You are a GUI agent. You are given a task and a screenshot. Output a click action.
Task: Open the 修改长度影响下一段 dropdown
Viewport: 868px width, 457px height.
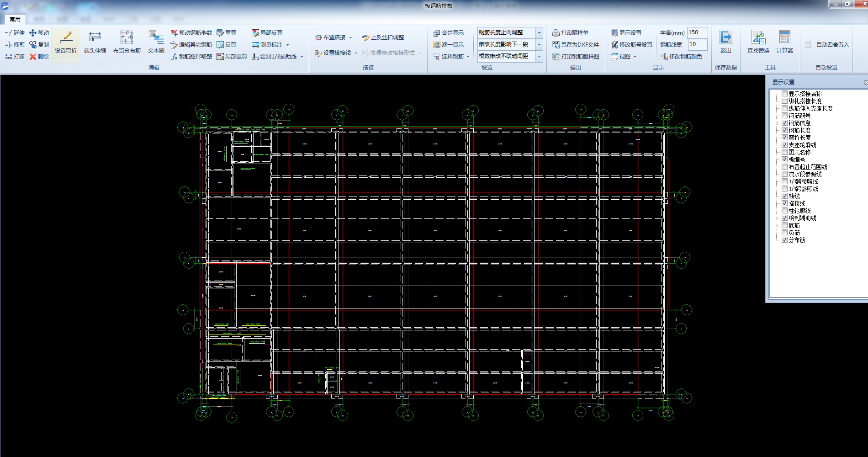[539, 45]
